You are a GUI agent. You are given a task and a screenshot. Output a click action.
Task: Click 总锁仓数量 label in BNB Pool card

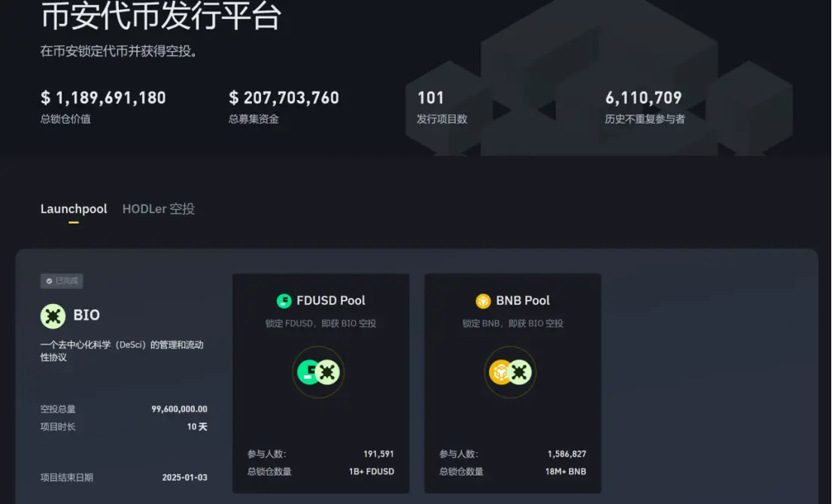461,472
